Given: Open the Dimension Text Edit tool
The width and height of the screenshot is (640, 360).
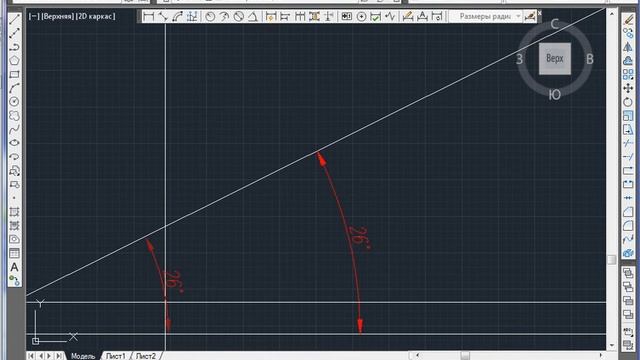Looking at the screenshot, I should click(422, 16).
